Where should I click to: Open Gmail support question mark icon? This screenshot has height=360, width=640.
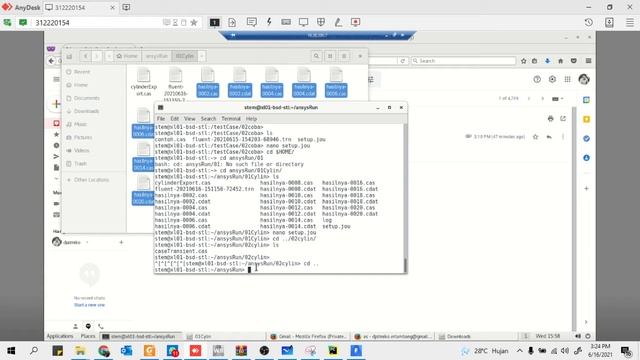537,79
